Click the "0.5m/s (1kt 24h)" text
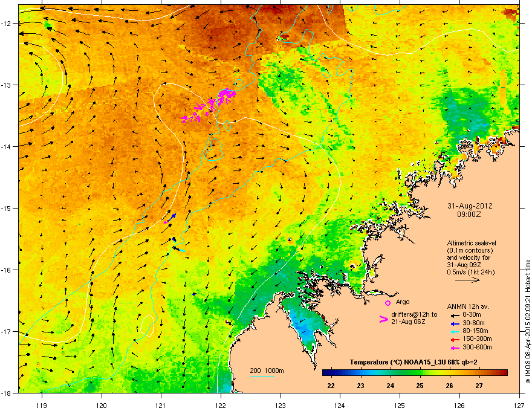Viewport: 532px width, 411px height. pos(470,273)
